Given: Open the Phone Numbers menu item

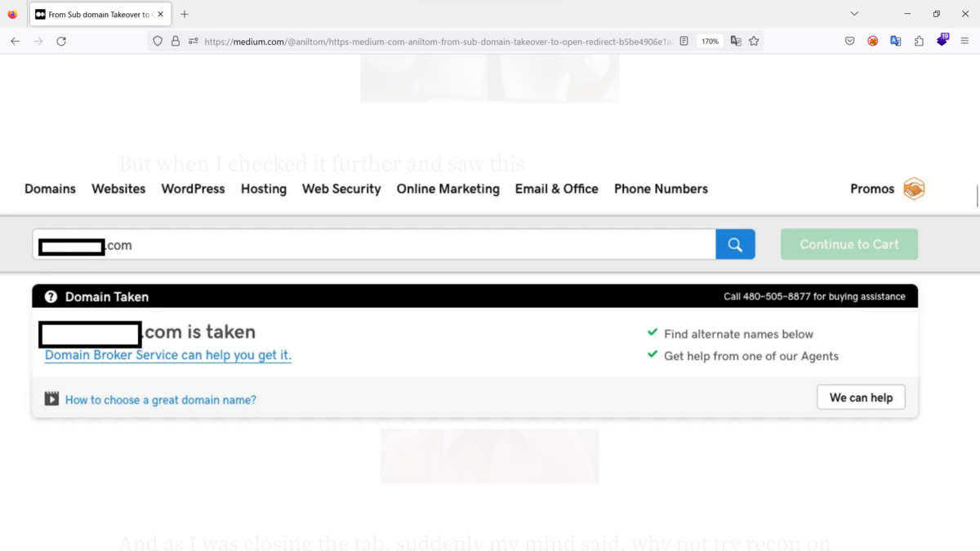Looking at the screenshot, I should coord(661,189).
